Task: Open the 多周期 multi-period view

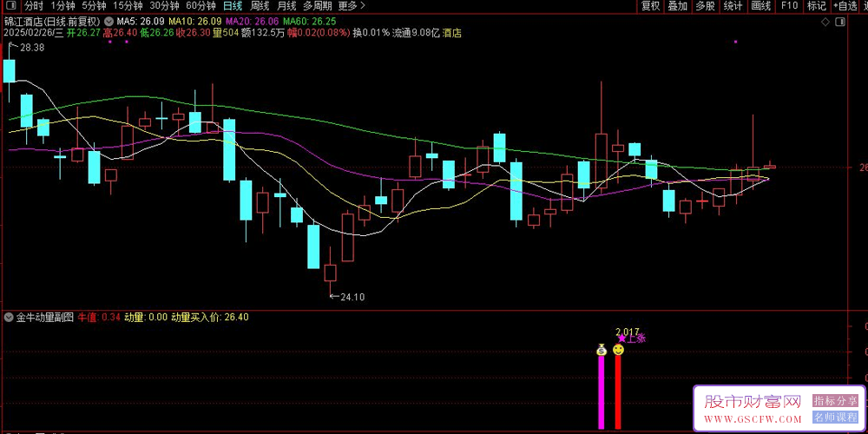Action: (318, 6)
